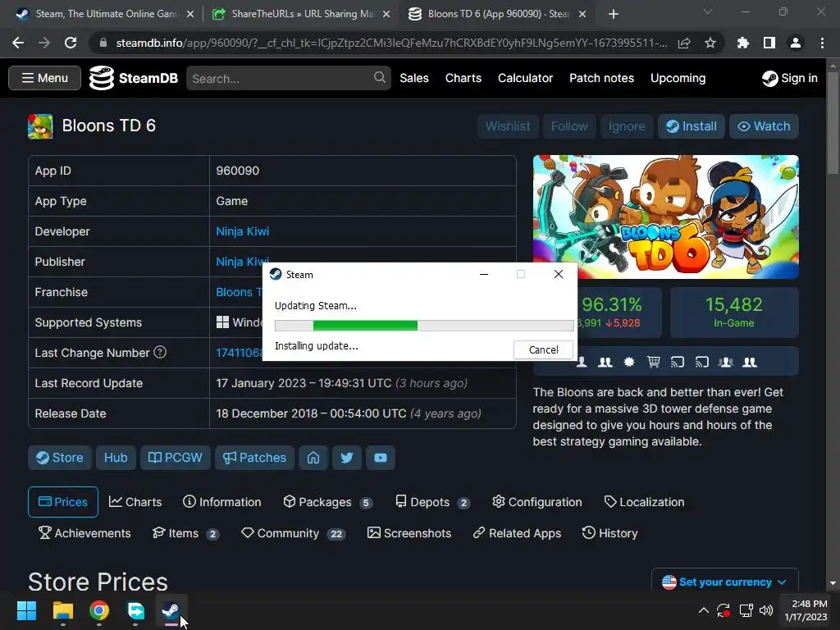The image size is (840, 630).
Task: Open the PCGW link button
Action: point(176,458)
